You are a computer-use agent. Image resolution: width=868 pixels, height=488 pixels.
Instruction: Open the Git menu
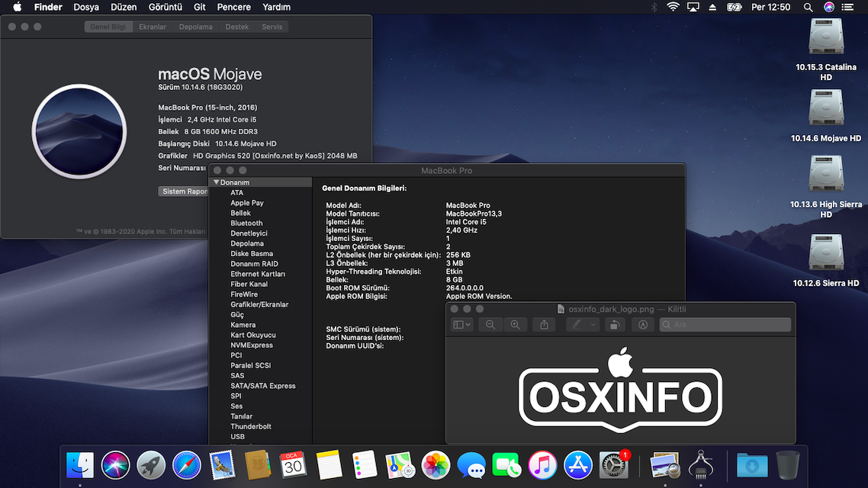click(x=198, y=7)
